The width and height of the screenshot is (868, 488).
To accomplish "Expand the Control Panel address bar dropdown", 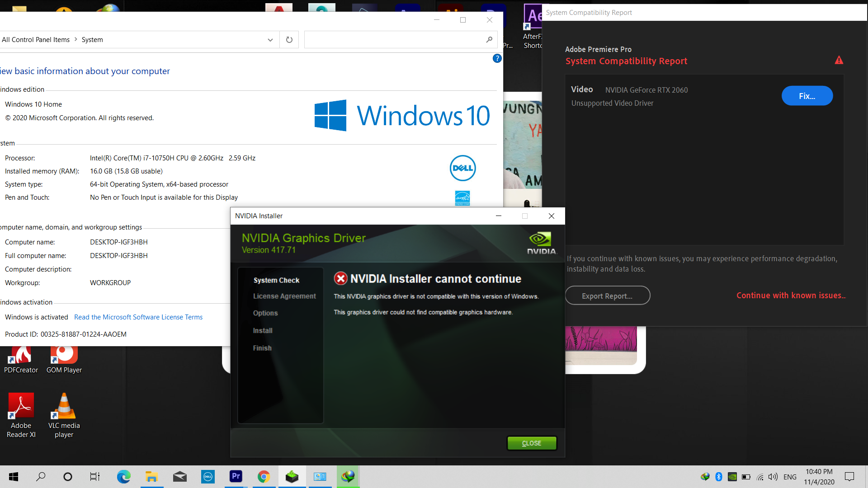I will click(x=270, y=40).
